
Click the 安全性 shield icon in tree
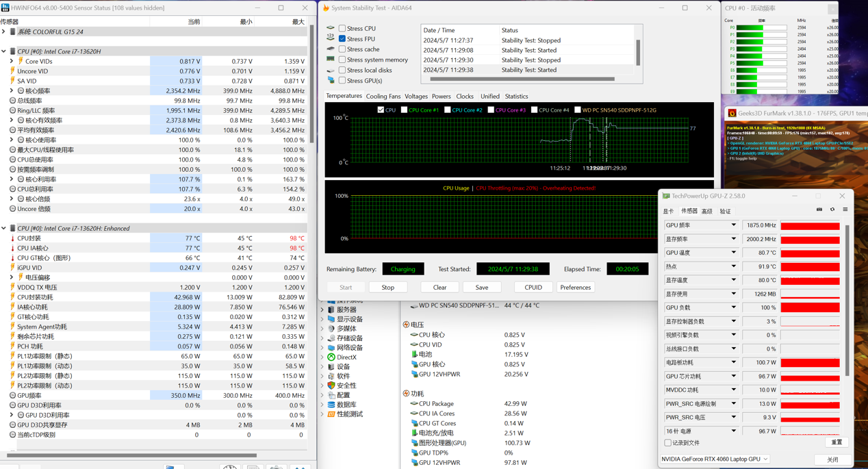click(331, 385)
